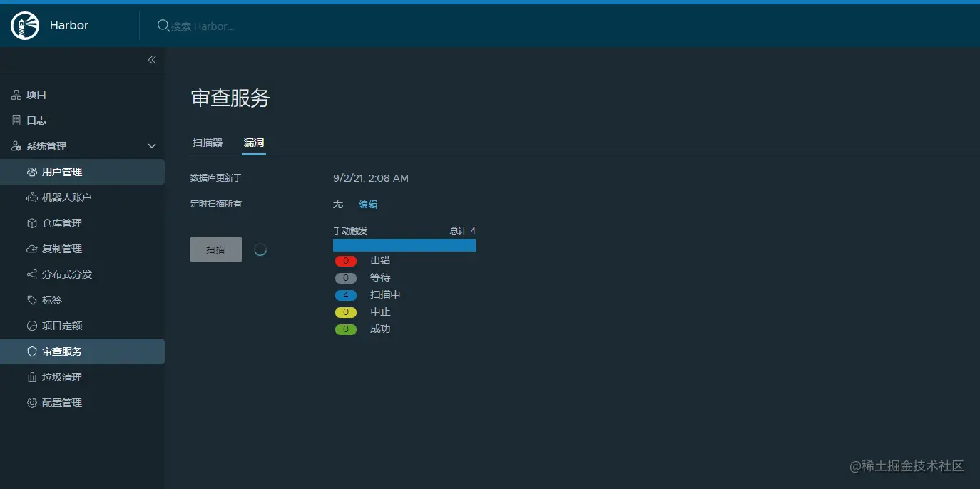Click the yellow 中止 count badge

[x=346, y=312]
